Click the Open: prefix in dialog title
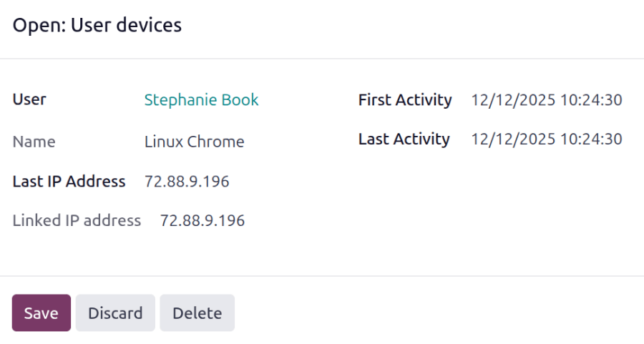 39,26
